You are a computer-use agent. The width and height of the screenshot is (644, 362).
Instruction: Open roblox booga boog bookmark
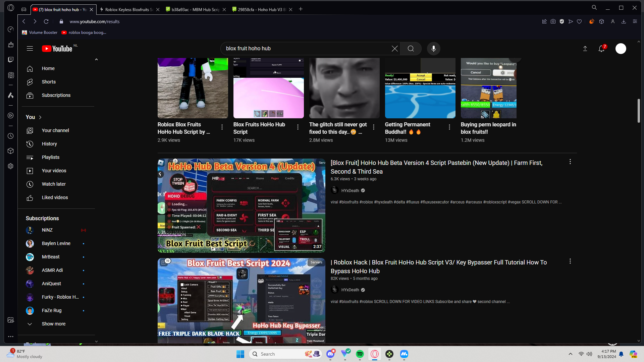84,33
